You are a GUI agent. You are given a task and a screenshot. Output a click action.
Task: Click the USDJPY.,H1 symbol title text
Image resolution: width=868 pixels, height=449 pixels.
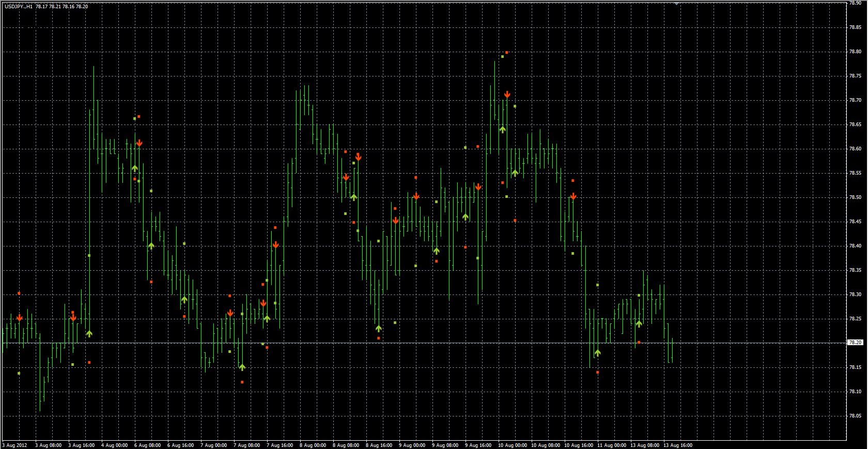click(x=19, y=7)
